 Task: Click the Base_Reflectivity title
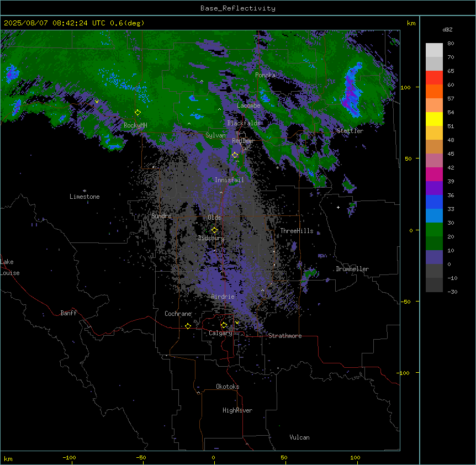click(238, 8)
